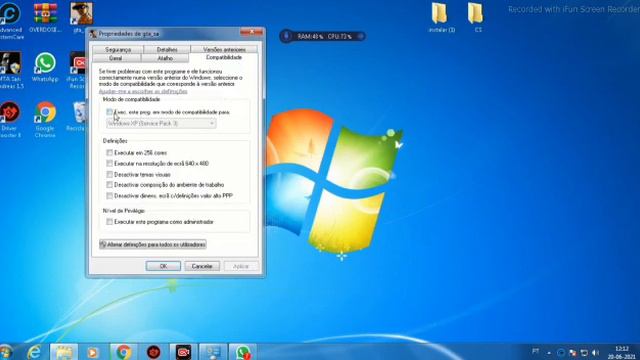Click Alterar definições para todos os utilizadores
Screen dimensions: 640x360
[153, 244]
